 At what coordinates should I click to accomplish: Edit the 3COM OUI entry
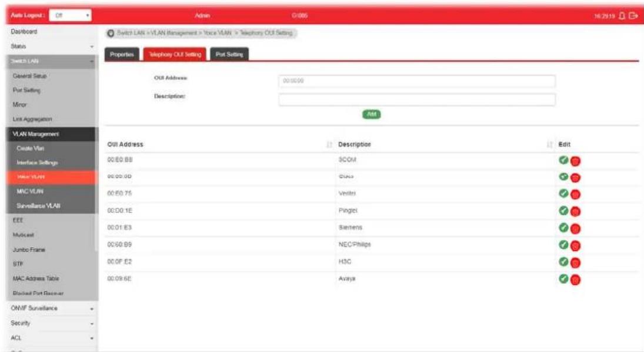[x=563, y=160]
